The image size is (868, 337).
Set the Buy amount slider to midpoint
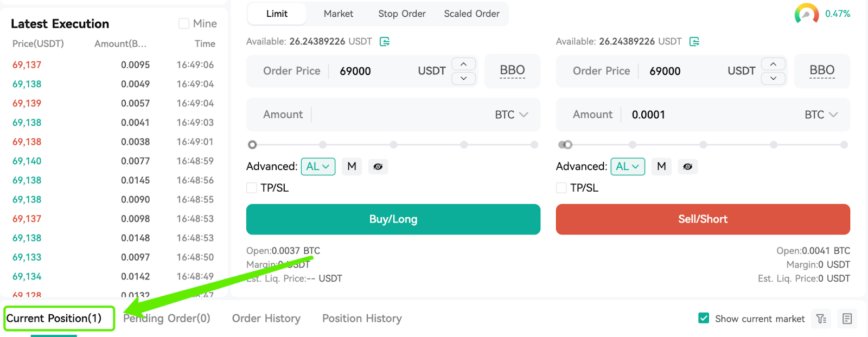pos(393,145)
